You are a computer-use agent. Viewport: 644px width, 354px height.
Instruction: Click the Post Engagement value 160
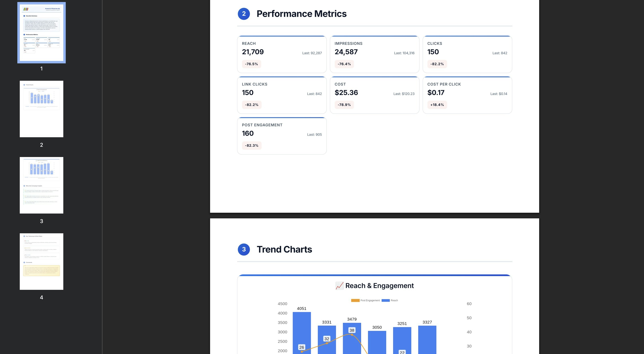(x=248, y=133)
